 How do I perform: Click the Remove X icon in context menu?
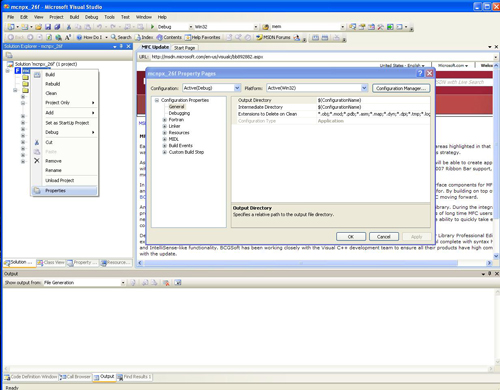click(37, 161)
